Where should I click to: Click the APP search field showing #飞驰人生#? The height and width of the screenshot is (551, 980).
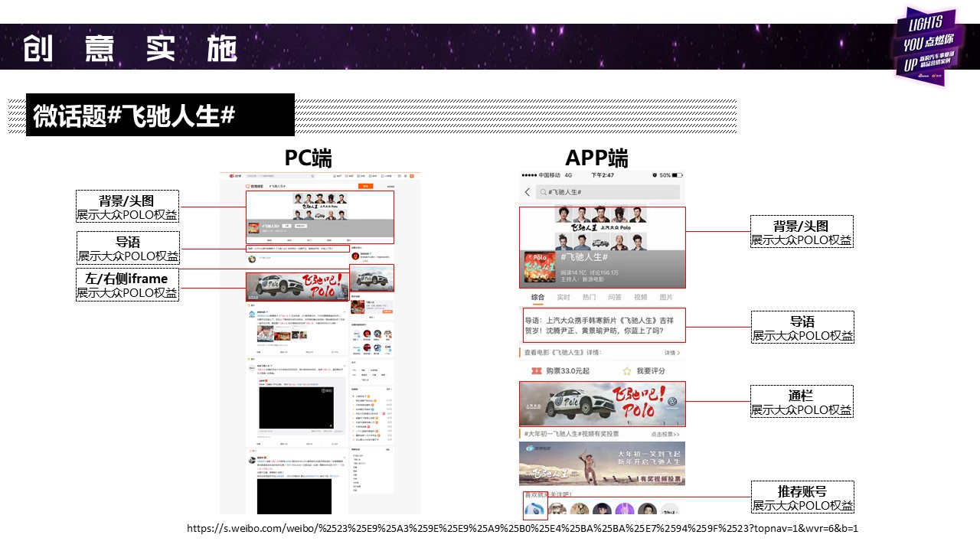pyautogui.click(x=607, y=192)
